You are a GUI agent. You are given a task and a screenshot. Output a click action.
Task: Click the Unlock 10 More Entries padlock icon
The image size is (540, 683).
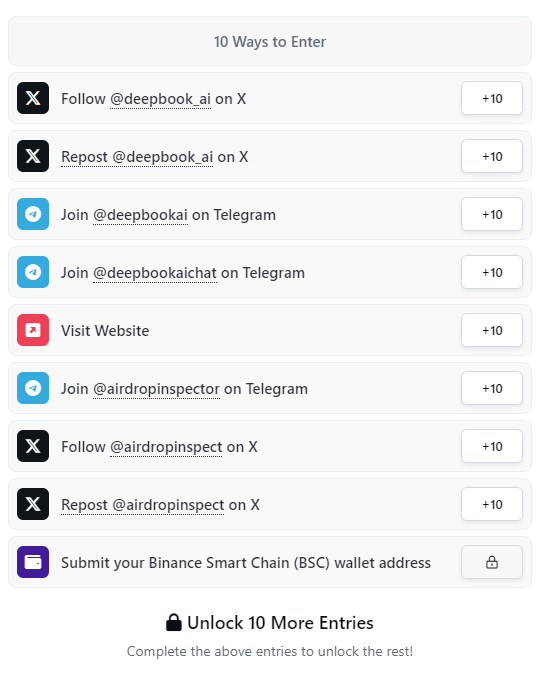pos(174,622)
